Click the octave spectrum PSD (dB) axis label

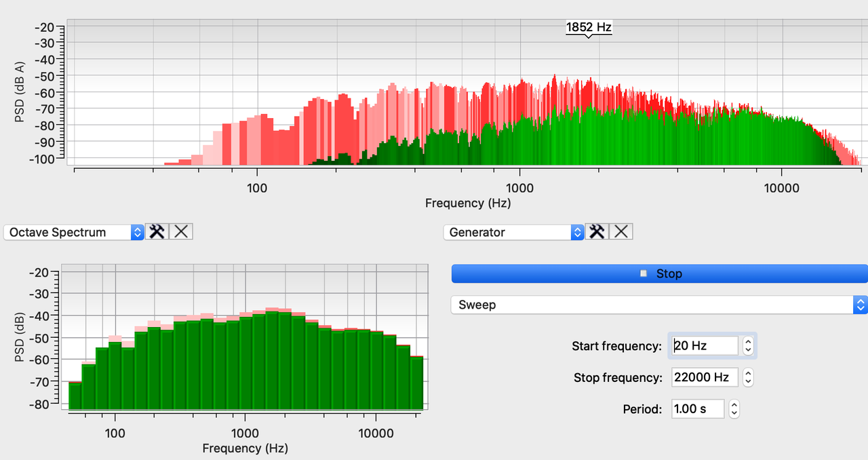tap(20, 337)
